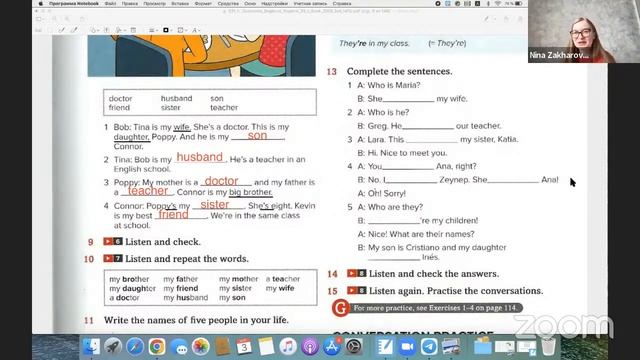Open the sidebar view dropdown in toolbar
Viewport: 640px width, 360px height.
40,19
